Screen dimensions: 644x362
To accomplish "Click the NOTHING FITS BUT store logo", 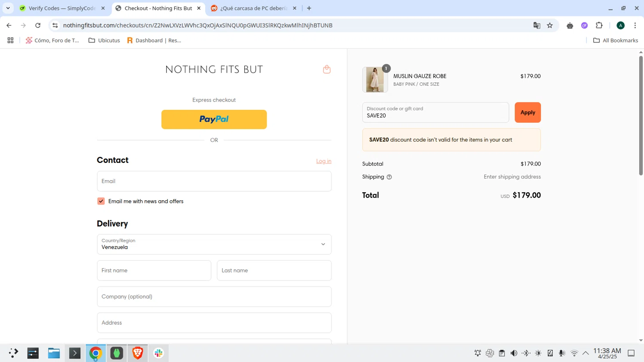I will click(x=214, y=69).
